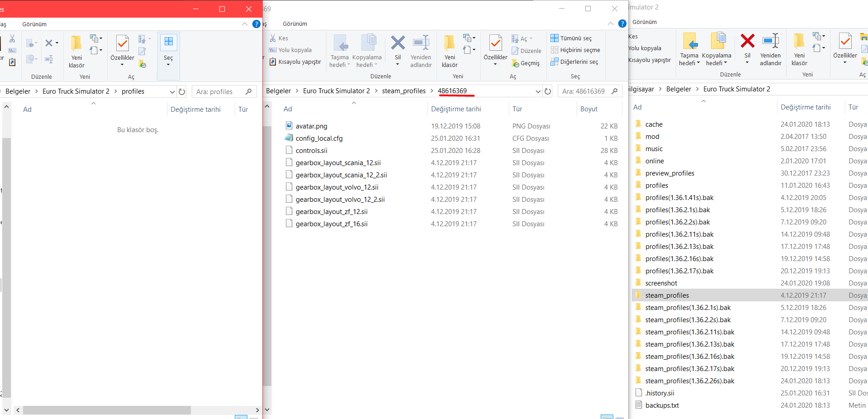This screenshot has width=868, height=419.
Task: Refresh the left profiles window address bar
Action: click(x=182, y=91)
